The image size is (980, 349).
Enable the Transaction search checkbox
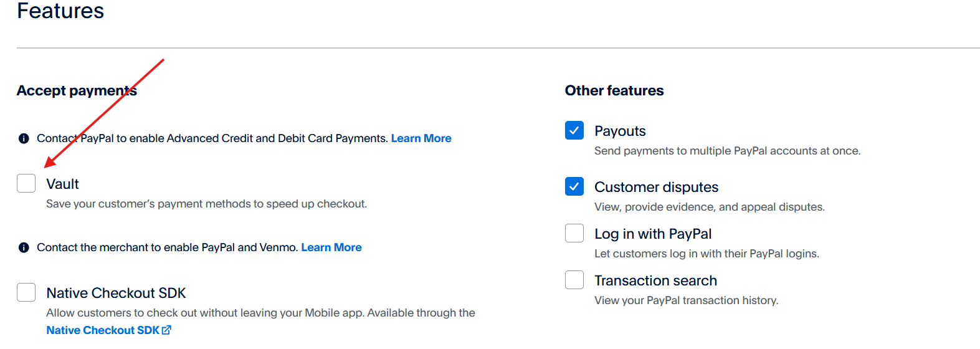click(x=574, y=280)
